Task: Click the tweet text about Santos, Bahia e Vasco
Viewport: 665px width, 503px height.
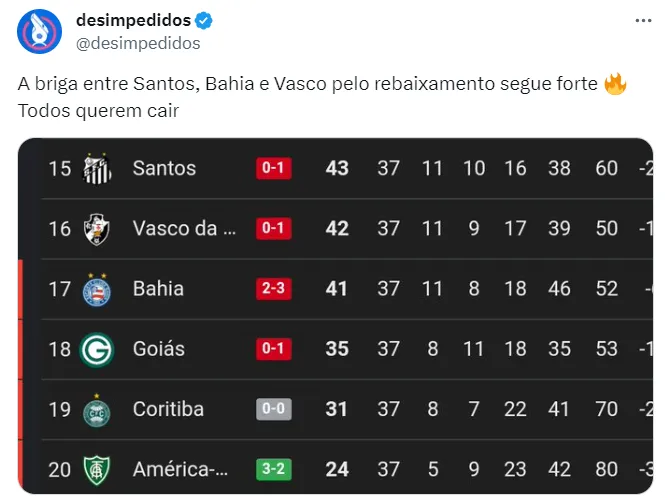Action: 300,85
